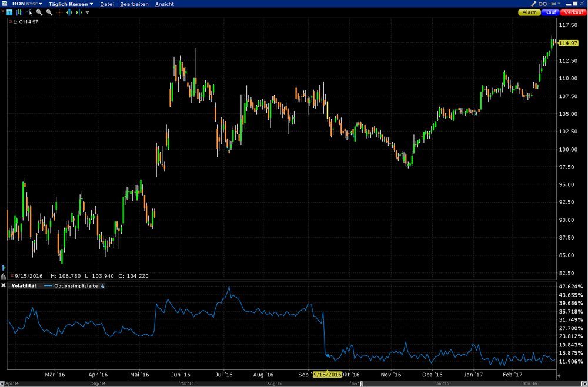Open the Bearbeiten menu
Screen dimensions: 588x387
(x=134, y=4)
